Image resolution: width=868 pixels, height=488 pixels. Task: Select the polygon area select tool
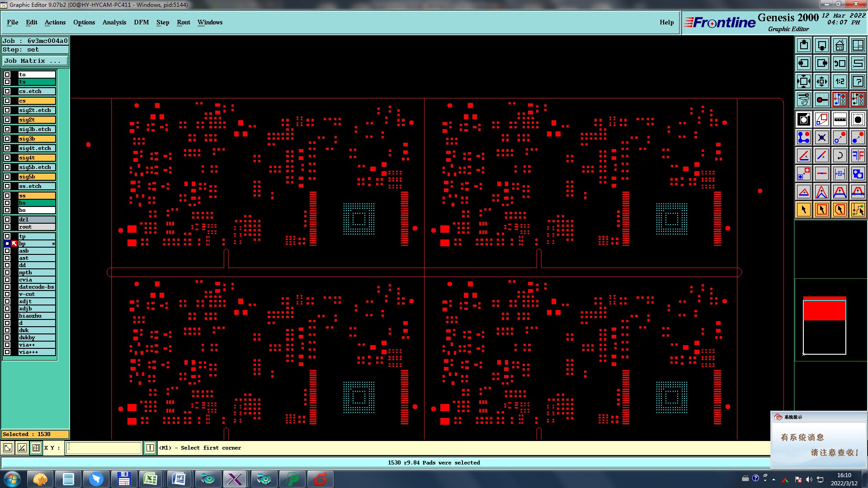pyautogui.click(x=840, y=210)
